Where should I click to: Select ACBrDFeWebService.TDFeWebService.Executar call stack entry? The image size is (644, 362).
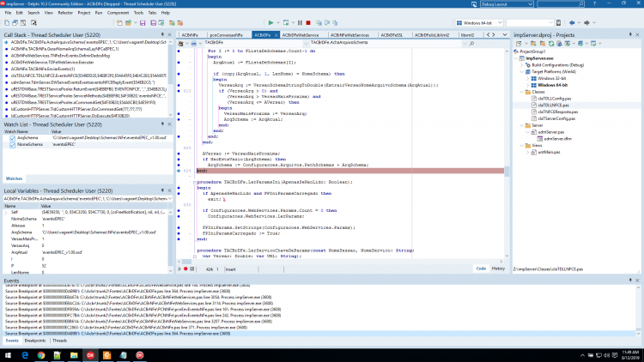coord(52,63)
